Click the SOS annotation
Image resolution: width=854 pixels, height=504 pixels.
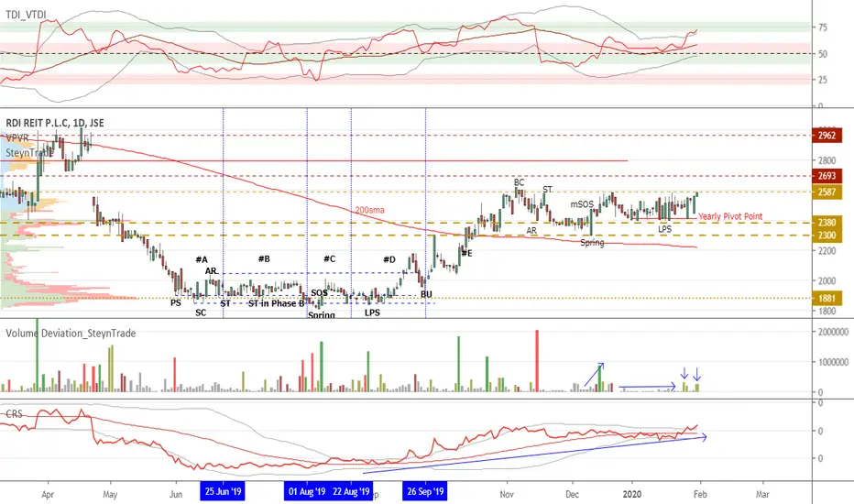pos(319,293)
